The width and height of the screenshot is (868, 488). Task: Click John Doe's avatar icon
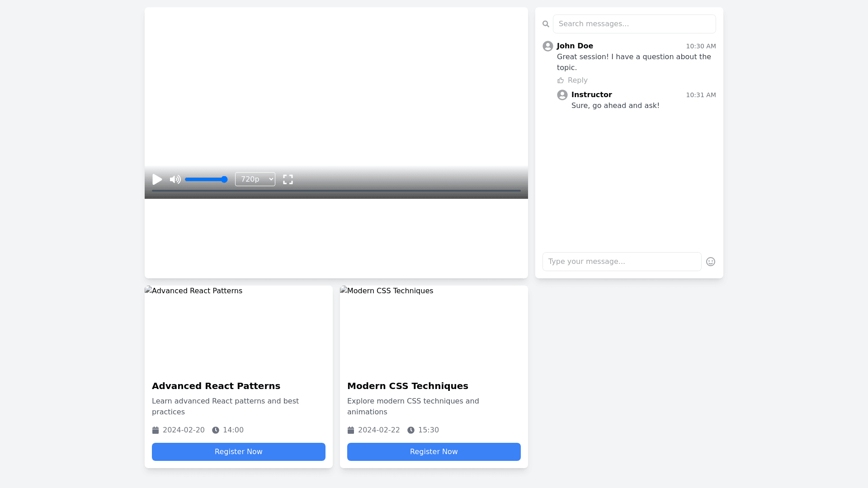tap(548, 46)
